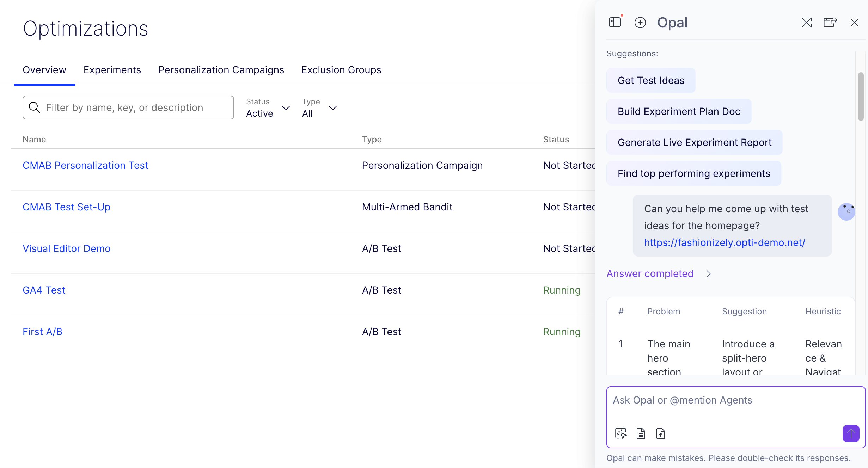The width and height of the screenshot is (868, 468).
Task: Open the Type All dropdown
Action: (x=319, y=108)
